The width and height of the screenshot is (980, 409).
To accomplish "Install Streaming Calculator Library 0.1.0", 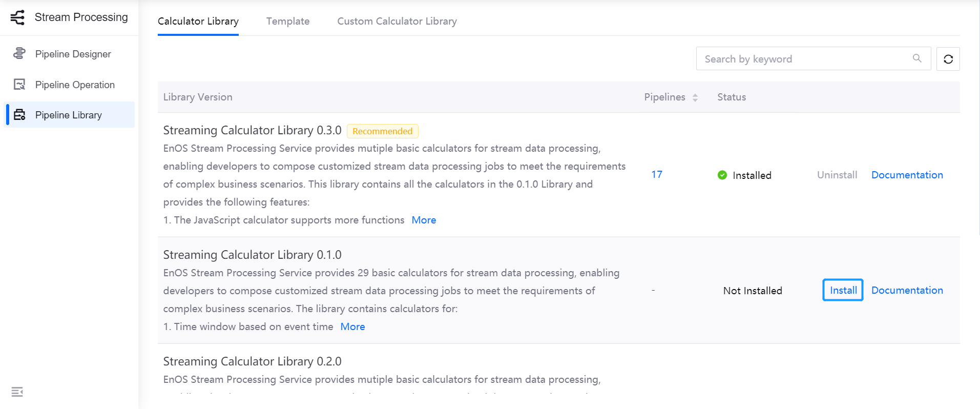I will pyautogui.click(x=843, y=290).
